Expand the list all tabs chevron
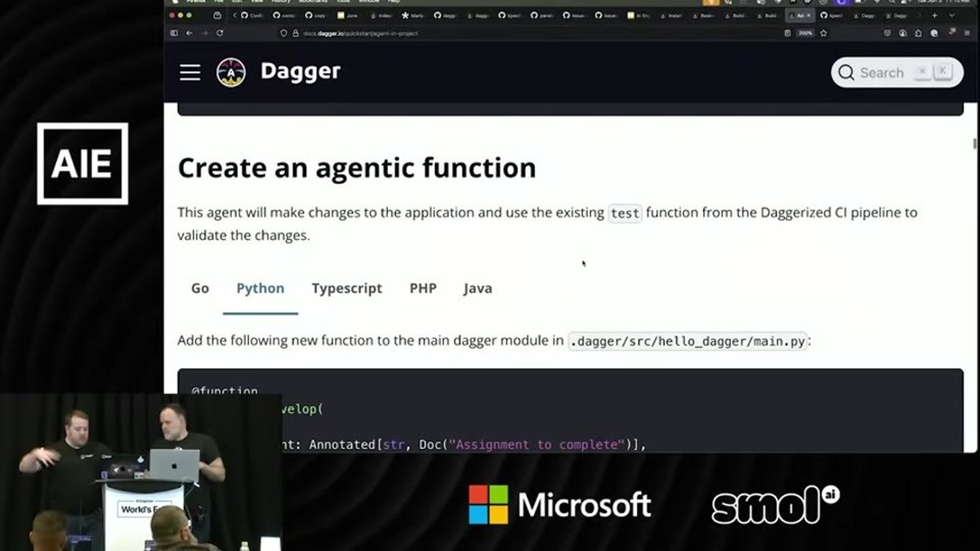The width and height of the screenshot is (980, 551). pos(952,16)
